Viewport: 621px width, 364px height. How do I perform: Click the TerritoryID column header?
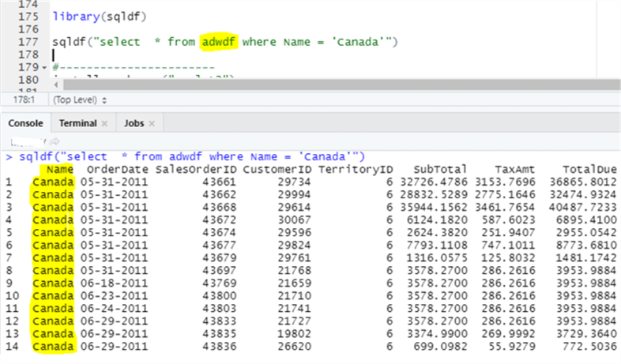pos(356,169)
